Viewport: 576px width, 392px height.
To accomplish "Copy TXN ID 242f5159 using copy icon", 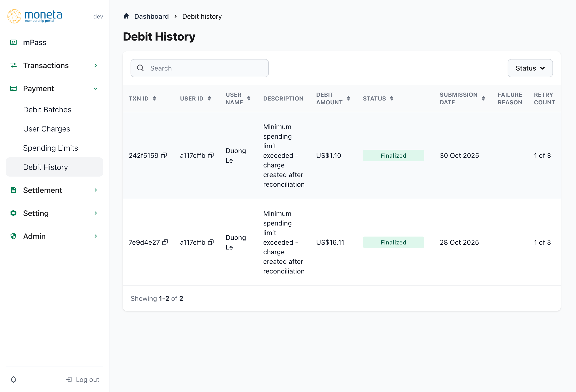I will click(x=164, y=155).
